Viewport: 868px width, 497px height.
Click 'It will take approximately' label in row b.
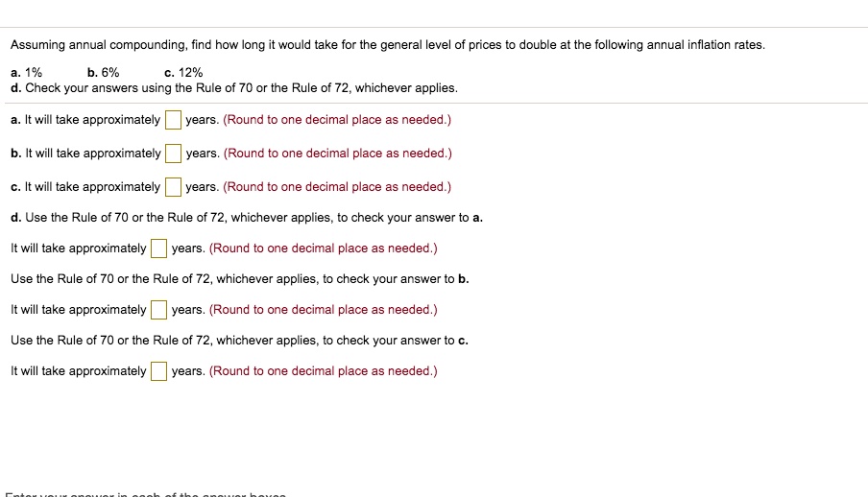tap(85, 154)
